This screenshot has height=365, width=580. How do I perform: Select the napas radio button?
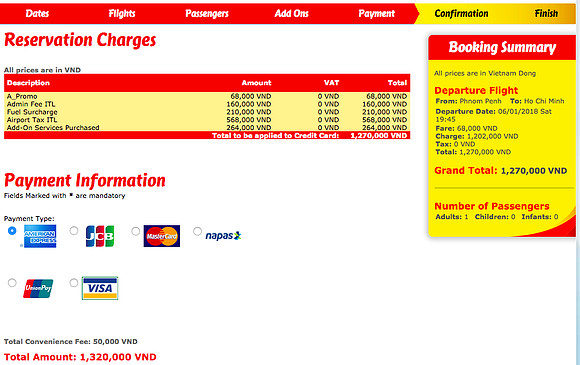198,231
